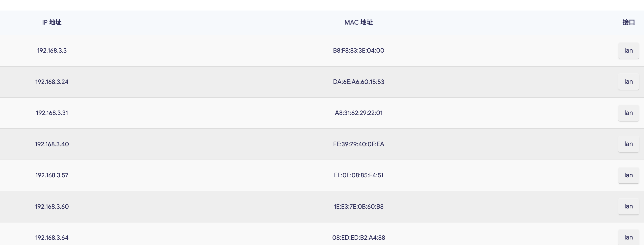Click the IP address 192.168.3.64
The width and height of the screenshot is (644, 245).
coord(52,238)
